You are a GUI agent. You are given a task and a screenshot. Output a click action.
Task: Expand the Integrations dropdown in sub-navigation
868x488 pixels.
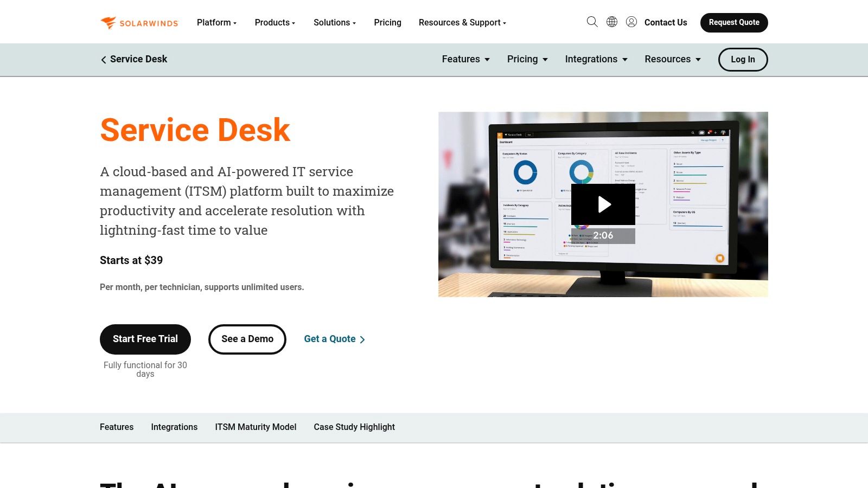tap(596, 59)
